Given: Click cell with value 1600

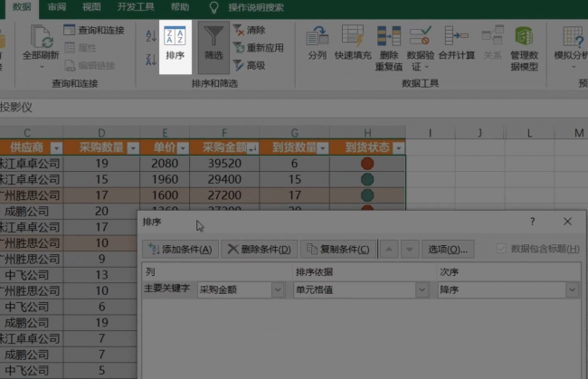Looking at the screenshot, I should tap(165, 195).
